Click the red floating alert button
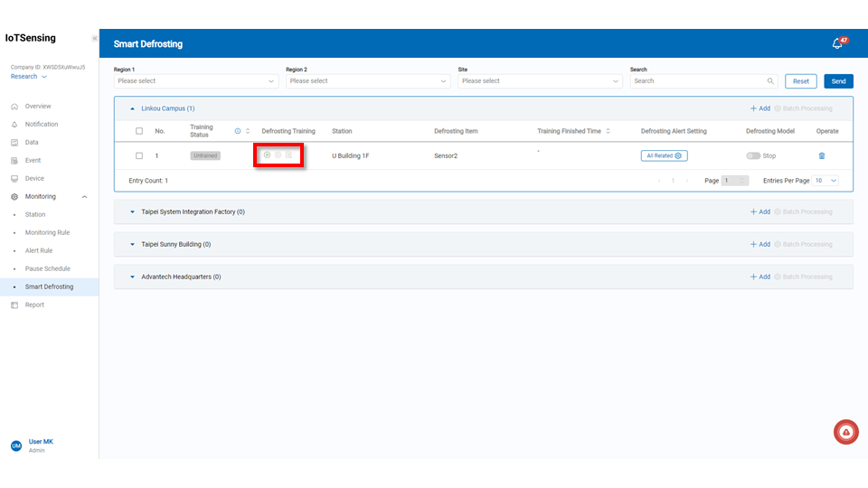The image size is (868, 488). pyautogui.click(x=845, y=433)
